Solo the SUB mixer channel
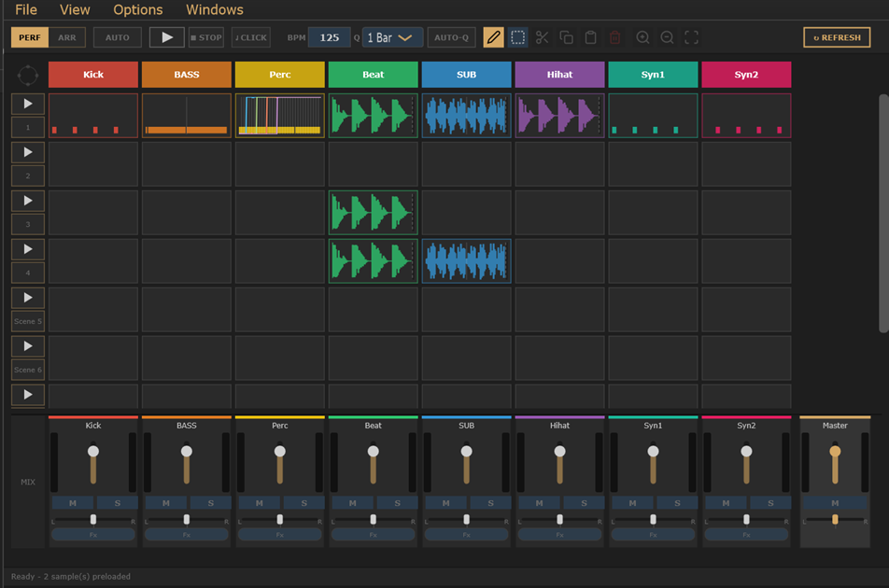 [x=490, y=503]
